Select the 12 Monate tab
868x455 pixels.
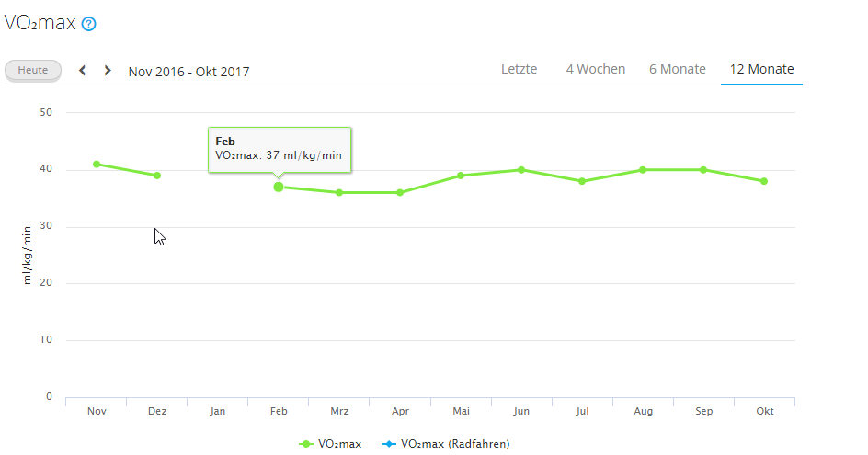pos(761,69)
